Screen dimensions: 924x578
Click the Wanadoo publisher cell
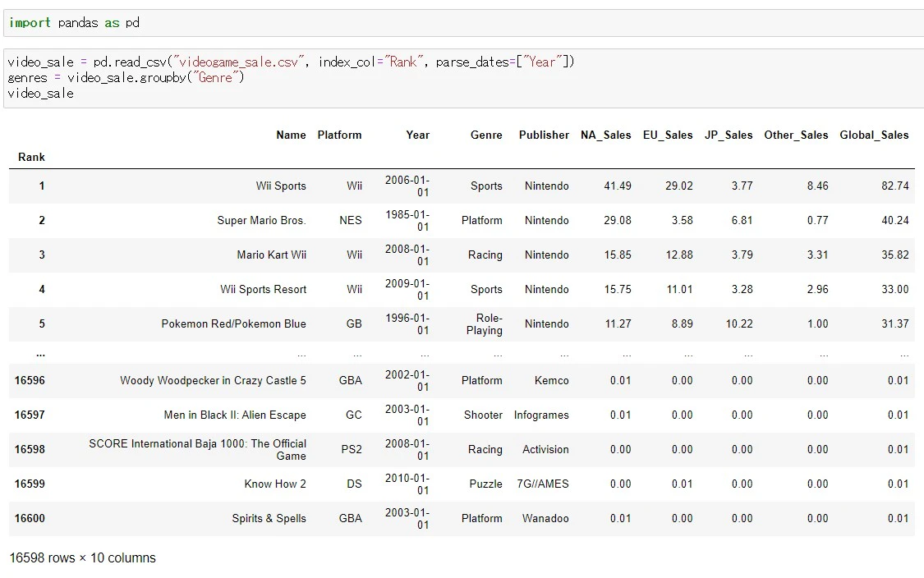545,519
